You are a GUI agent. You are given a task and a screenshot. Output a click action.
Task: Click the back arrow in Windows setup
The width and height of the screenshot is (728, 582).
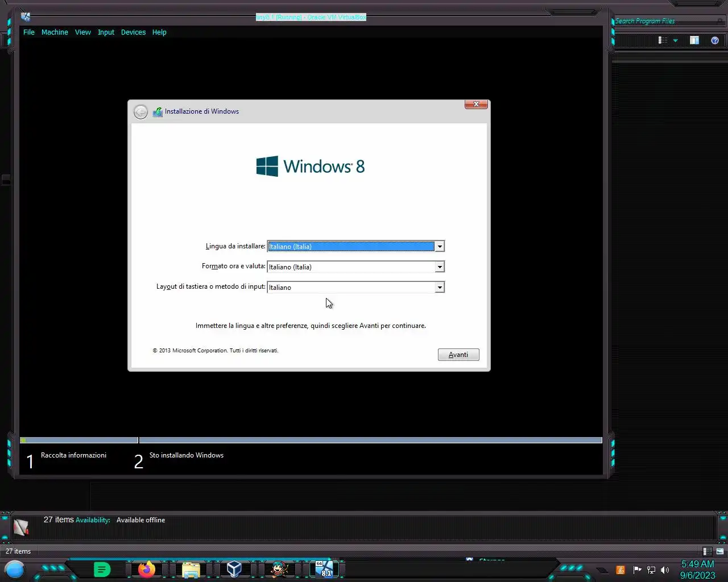tap(140, 112)
